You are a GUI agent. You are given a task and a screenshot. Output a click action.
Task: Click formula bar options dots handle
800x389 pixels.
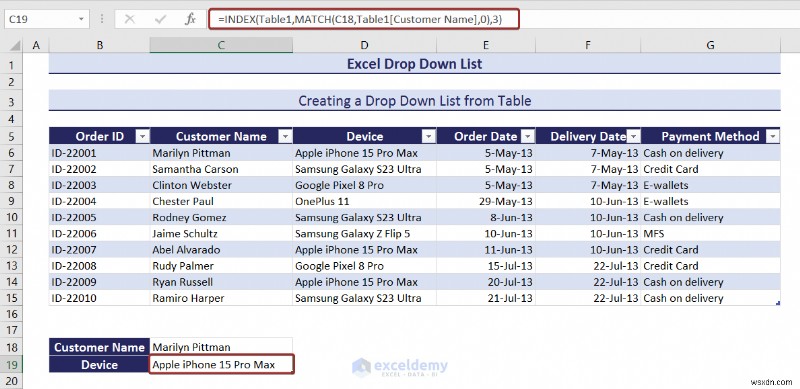102,19
